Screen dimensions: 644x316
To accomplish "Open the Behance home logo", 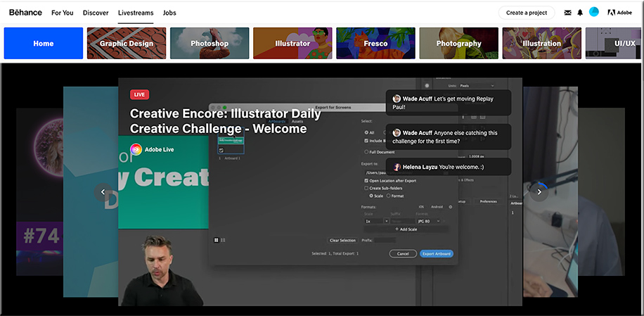I will 25,13.
